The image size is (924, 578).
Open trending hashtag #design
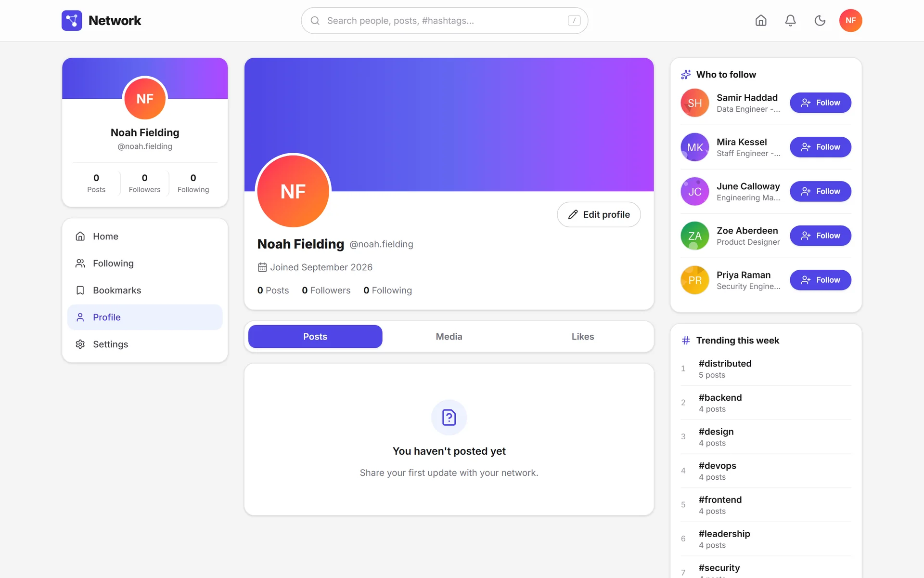[x=716, y=432]
